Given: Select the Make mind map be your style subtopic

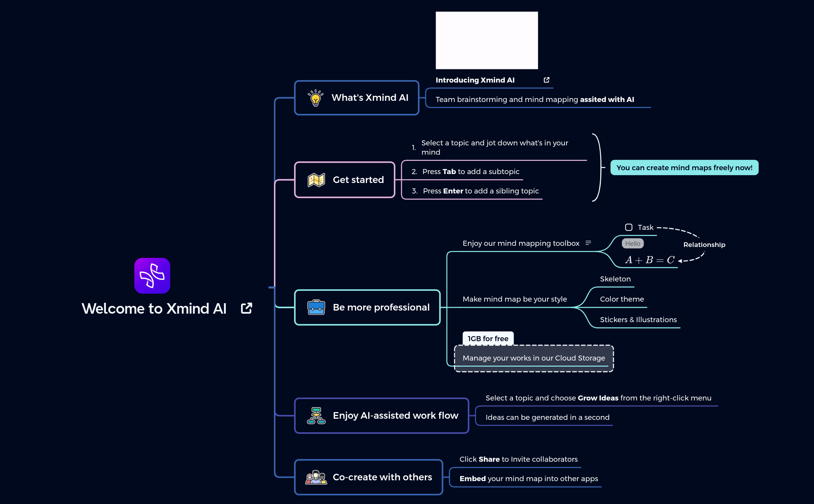Looking at the screenshot, I should point(515,299).
